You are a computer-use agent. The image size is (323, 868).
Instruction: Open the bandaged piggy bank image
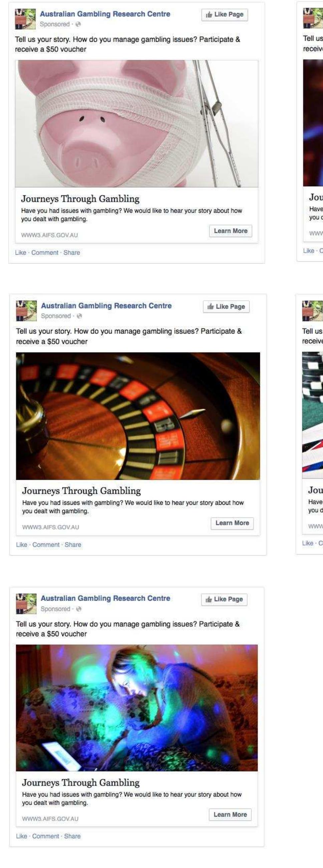tap(137, 123)
